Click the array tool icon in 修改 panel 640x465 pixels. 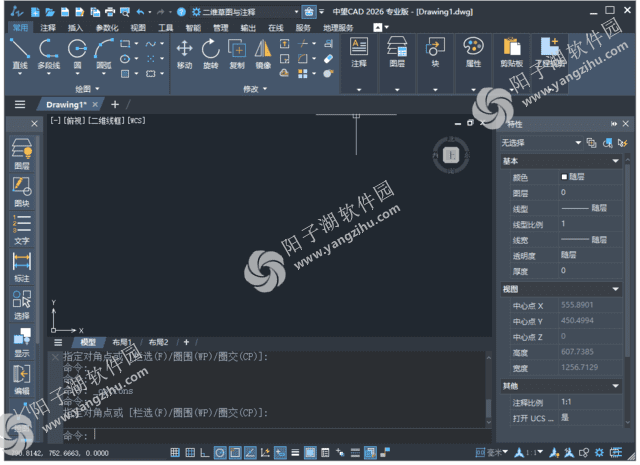302,73
